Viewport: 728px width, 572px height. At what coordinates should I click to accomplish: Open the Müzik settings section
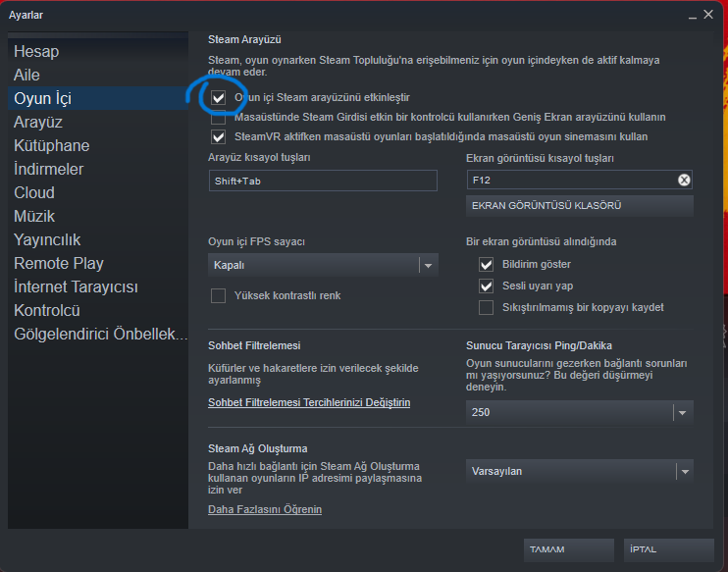click(x=98, y=217)
